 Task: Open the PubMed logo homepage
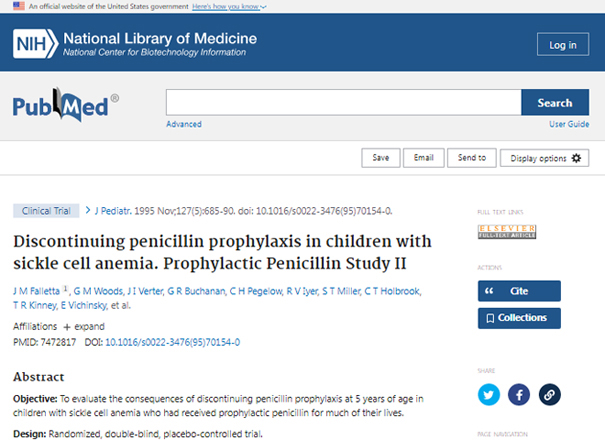tap(66, 105)
